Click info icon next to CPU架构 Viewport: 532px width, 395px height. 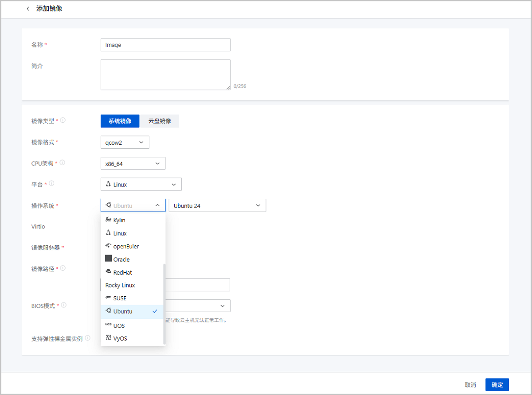click(63, 163)
